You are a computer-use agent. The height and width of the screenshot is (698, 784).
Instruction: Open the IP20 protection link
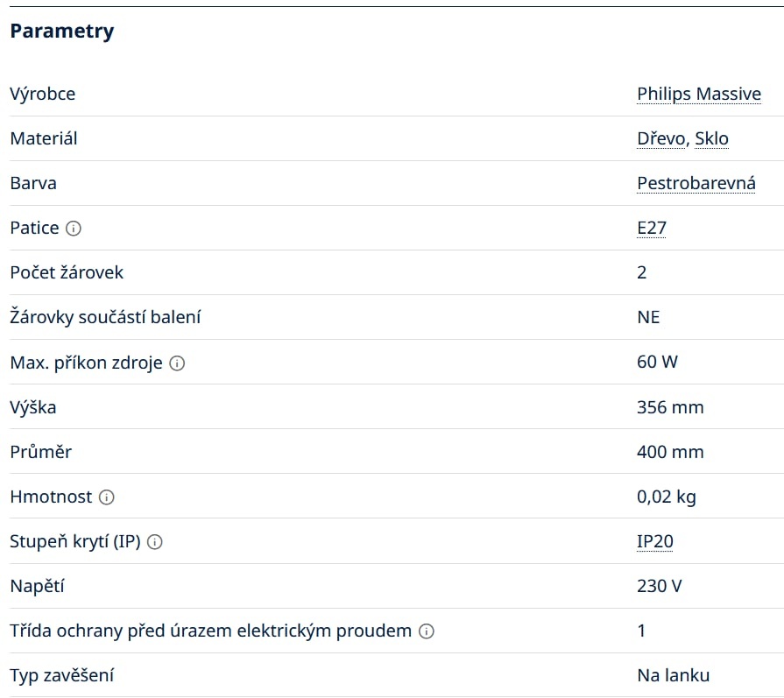(654, 541)
